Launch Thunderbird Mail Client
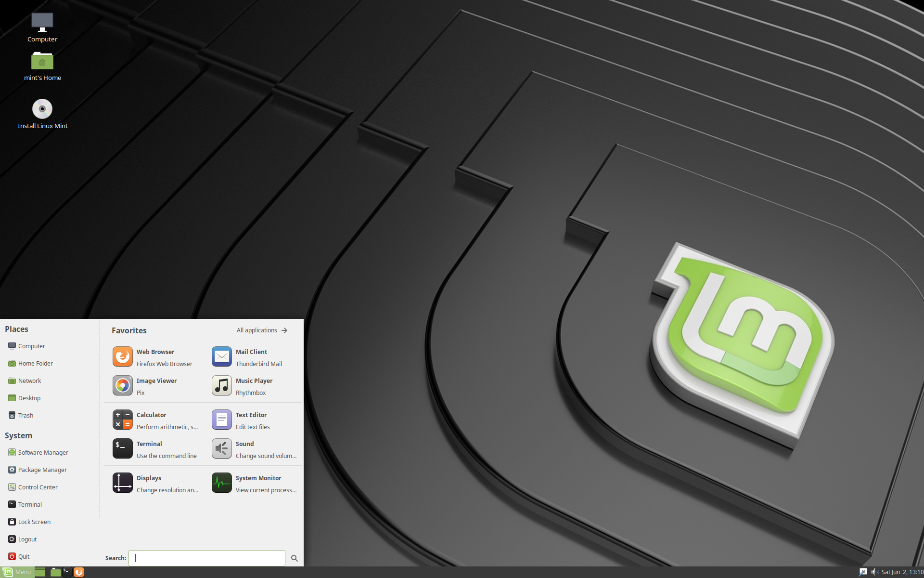Image resolution: width=924 pixels, height=578 pixels. coord(253,357)
